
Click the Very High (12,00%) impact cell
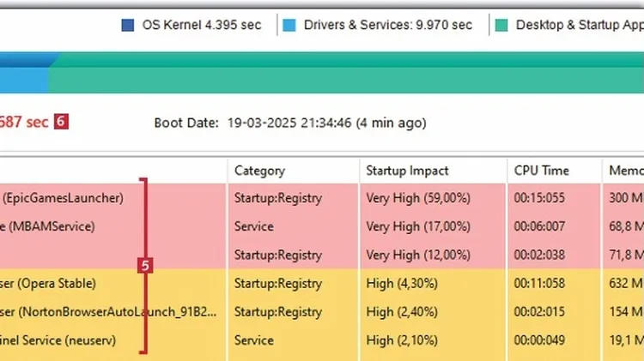[x=418, y=255]
